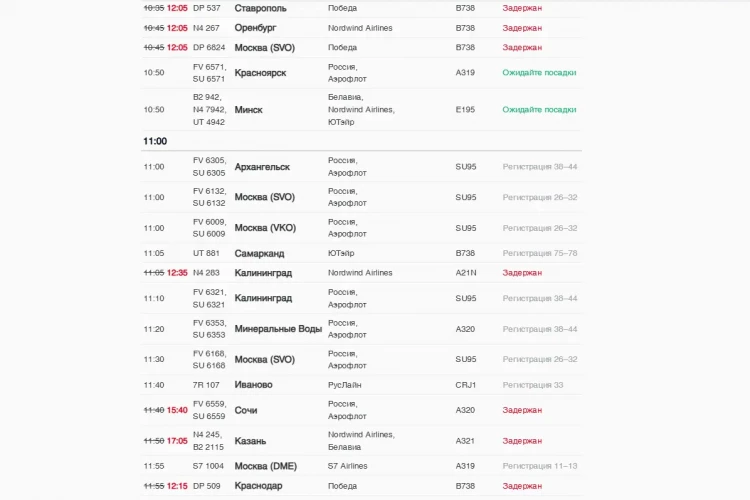The image size is (750, 500).
Task: Open the Минеральные Воды flight row
Action: pyautogui.click(x=361, y=329)
